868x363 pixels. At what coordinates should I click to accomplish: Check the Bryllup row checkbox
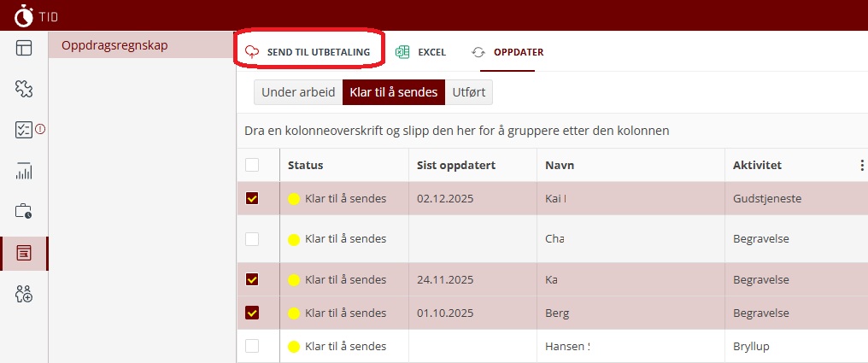[x=252, y=346]
